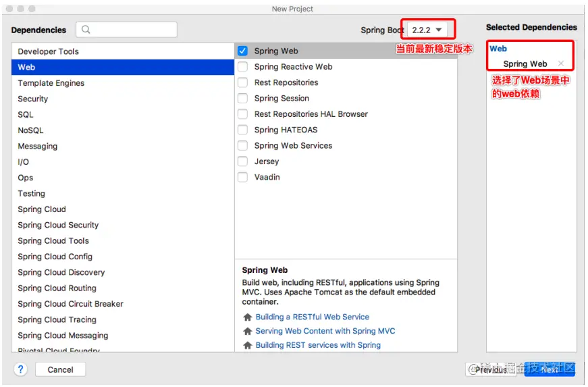Image resolution: width=588 pixels, height=387 pixels.
Task: Open the help question mark button
Action: click(x=21, y=369)
